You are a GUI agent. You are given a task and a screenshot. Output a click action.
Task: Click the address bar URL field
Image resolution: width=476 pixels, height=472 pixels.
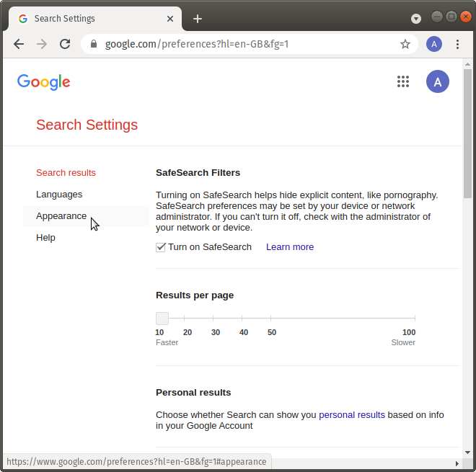point(249,44)
